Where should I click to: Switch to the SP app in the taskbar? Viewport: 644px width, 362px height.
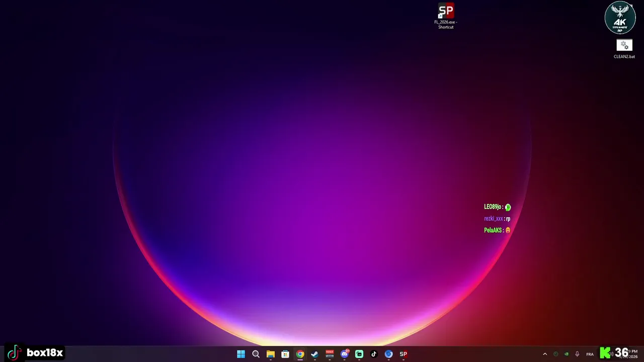tap(404, 354)
